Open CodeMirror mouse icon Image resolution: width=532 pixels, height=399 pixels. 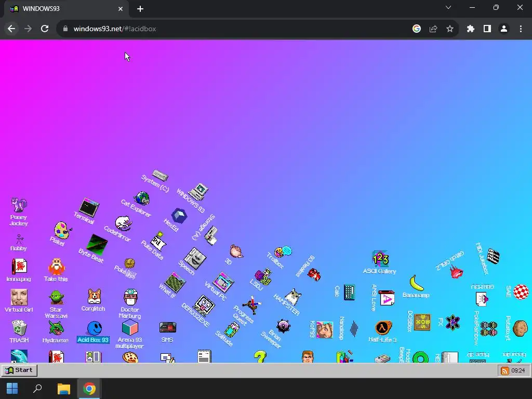coord(123,223)
